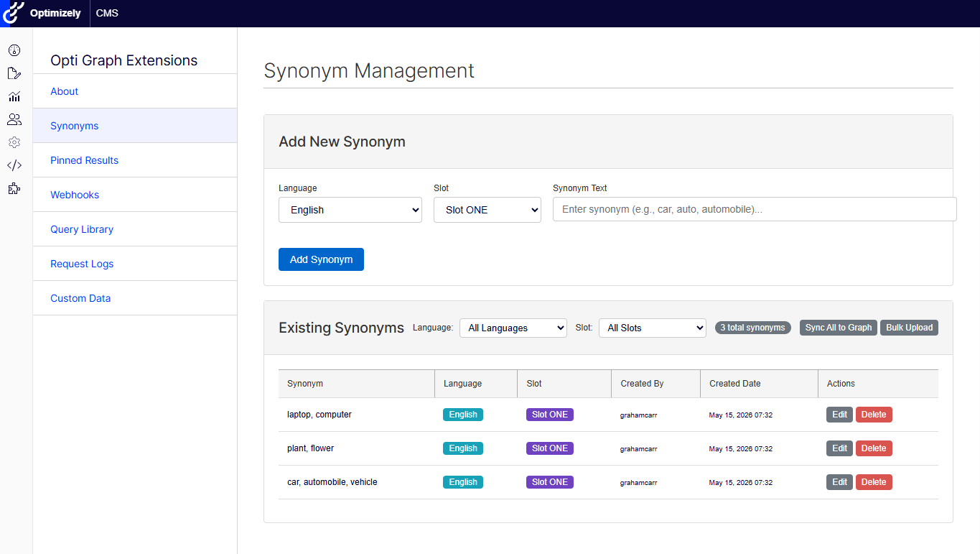Viewport: 980px width, 554px height.
Task: Edit the car, automobile, vehicle synonym
Action: click(x=839, y=482)
